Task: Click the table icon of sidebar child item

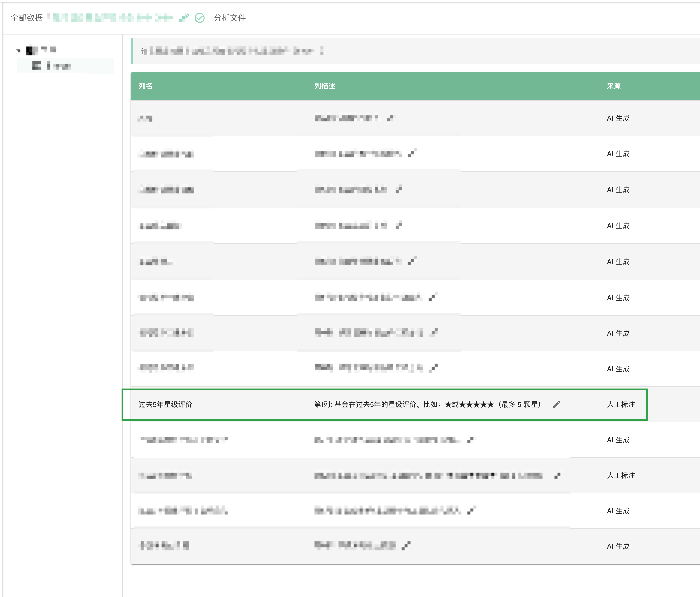Action: pos(37,66)
